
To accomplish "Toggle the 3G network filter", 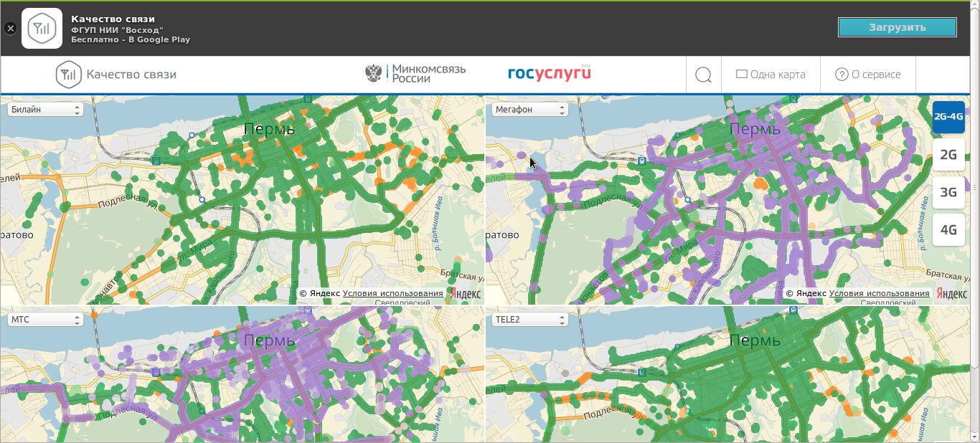I will pyautogui.click(x=948, y=192).
